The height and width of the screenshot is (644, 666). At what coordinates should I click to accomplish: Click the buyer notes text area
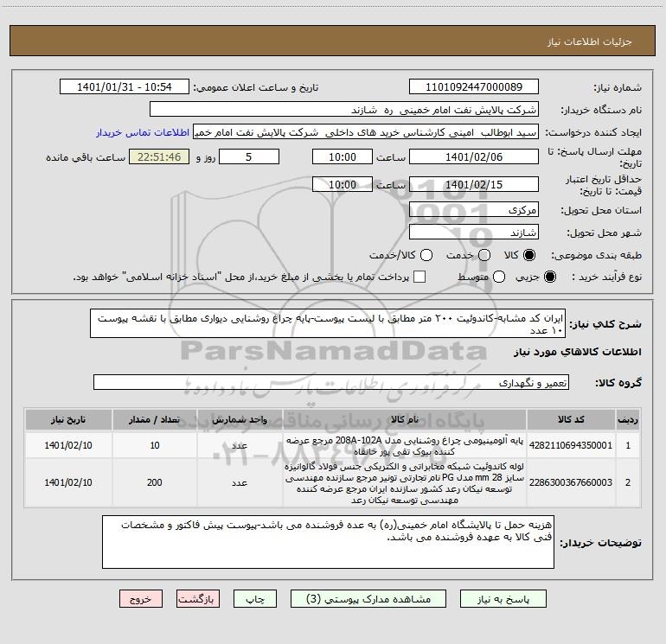328,542
